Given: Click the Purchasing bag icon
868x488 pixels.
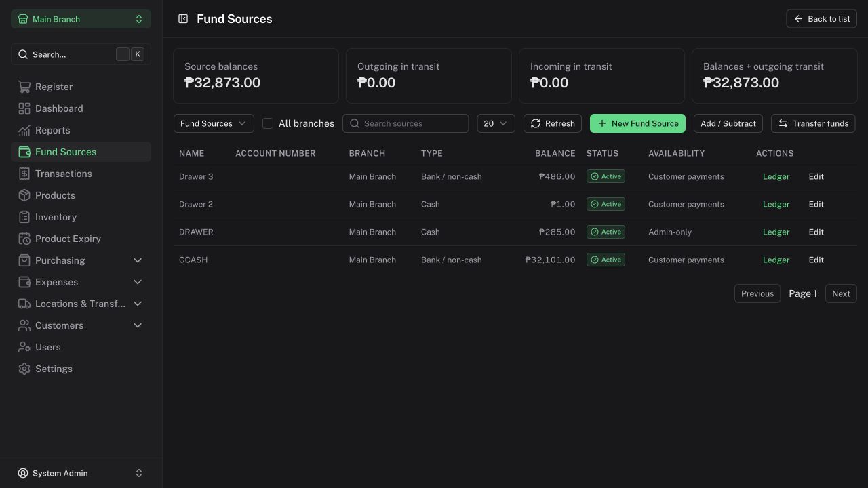Looking at the screenshot, I should (x=24, y=260).
